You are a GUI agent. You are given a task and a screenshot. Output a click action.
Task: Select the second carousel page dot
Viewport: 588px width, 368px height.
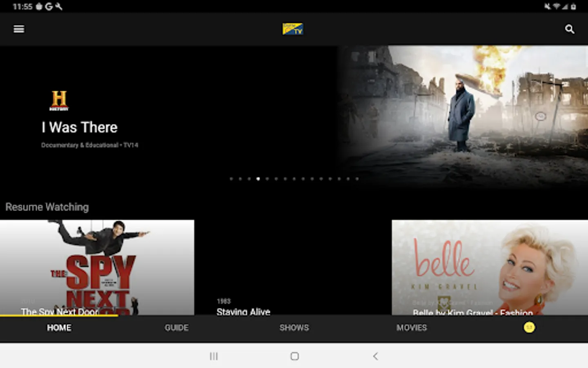coord(240,179)
